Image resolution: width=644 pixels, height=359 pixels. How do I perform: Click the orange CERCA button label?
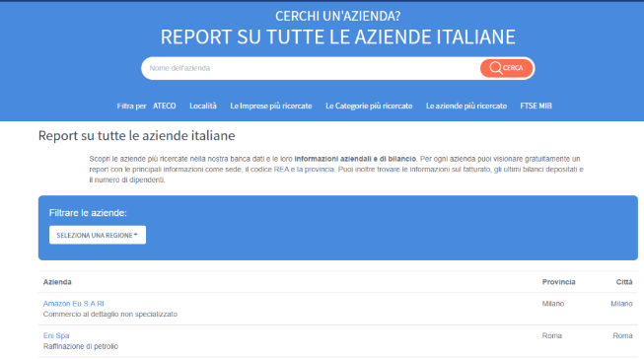pos(513,68)
